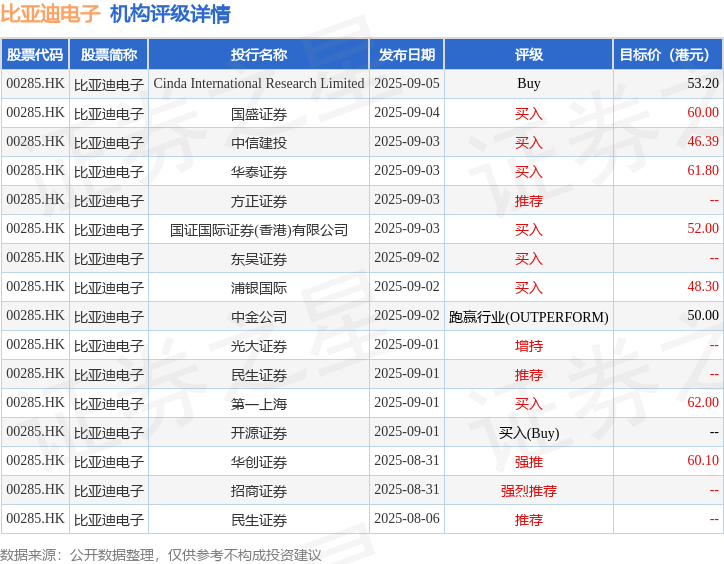This screenshot has height=564, width=724.
Task: Click the 华泰证券 broker name
Action: click(259, 171)
